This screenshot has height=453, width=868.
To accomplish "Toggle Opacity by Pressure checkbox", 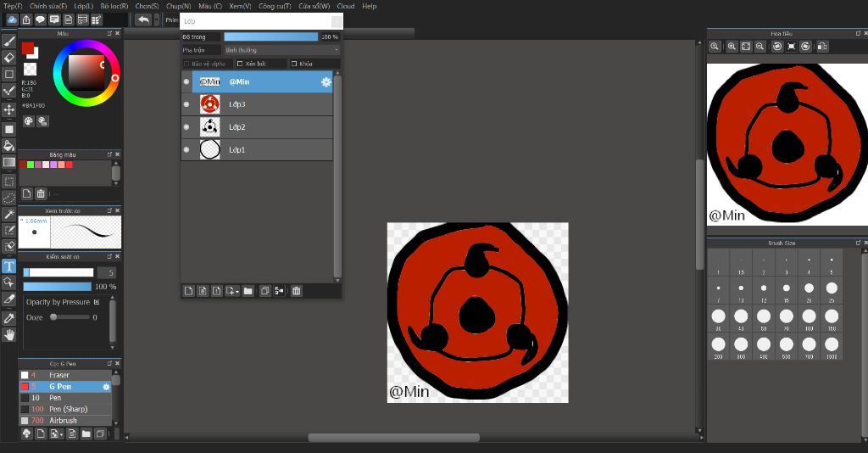I will 97,302.
